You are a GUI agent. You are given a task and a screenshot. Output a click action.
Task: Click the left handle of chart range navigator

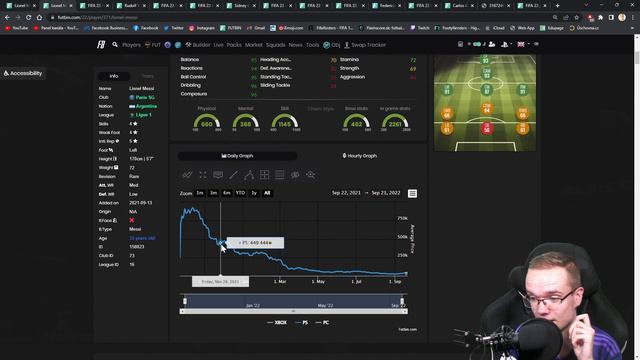pos(185,301)
